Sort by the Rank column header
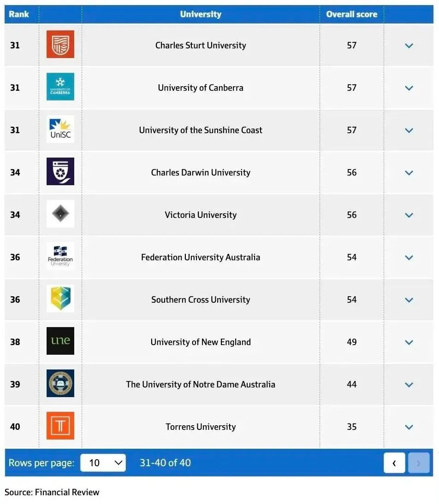This screenshot has height=504, width=439. (x=19, y=14)
